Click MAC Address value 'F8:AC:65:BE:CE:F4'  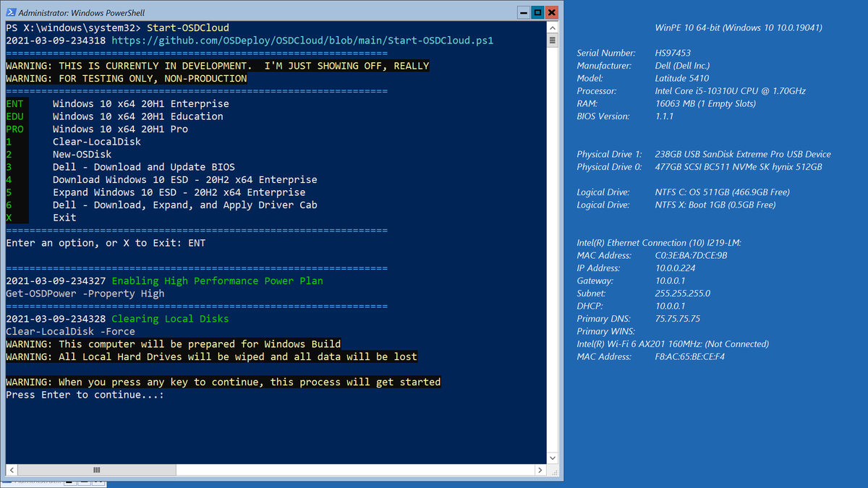[x=690, y=357]
